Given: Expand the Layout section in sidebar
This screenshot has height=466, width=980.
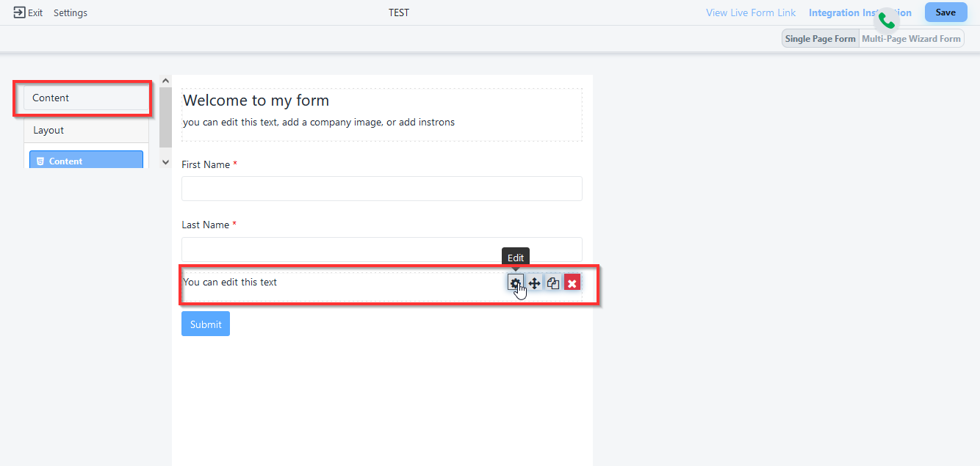Looking at the screenshot, I should point(86,130).
